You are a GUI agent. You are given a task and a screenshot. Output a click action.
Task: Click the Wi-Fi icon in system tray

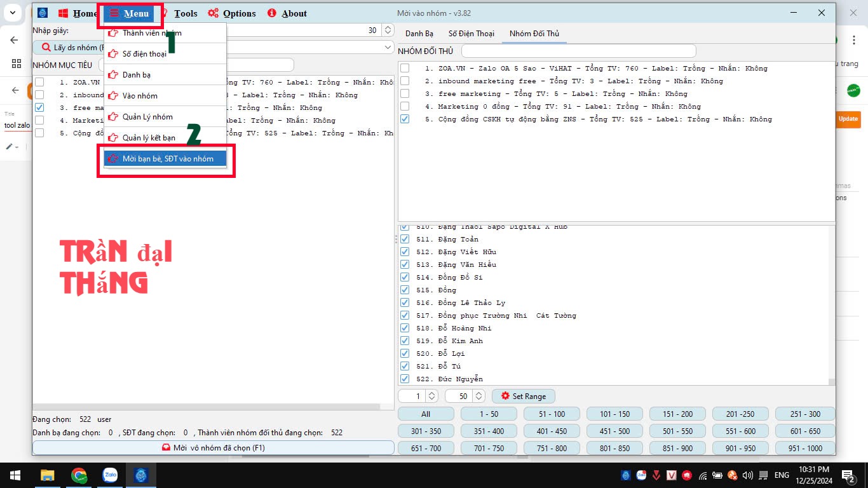tap(703, 475)
